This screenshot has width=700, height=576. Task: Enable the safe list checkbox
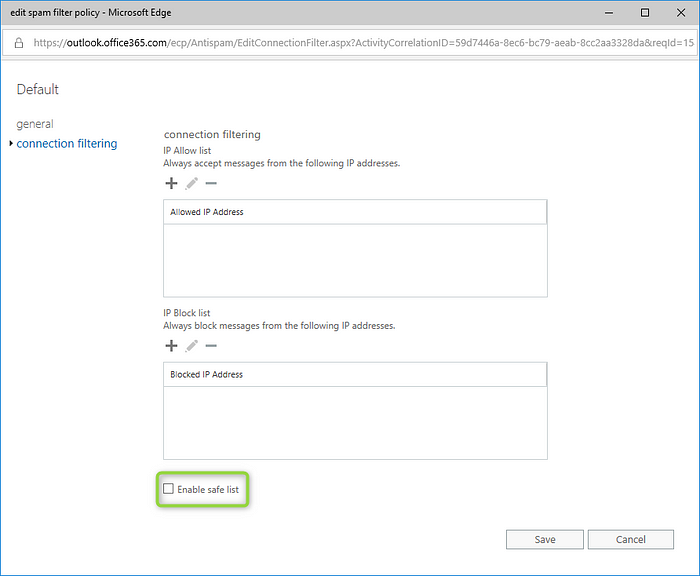tap(168, 488)
